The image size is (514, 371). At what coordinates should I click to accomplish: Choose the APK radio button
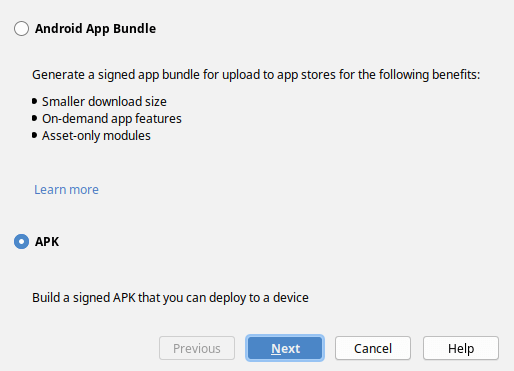(21, 241)
